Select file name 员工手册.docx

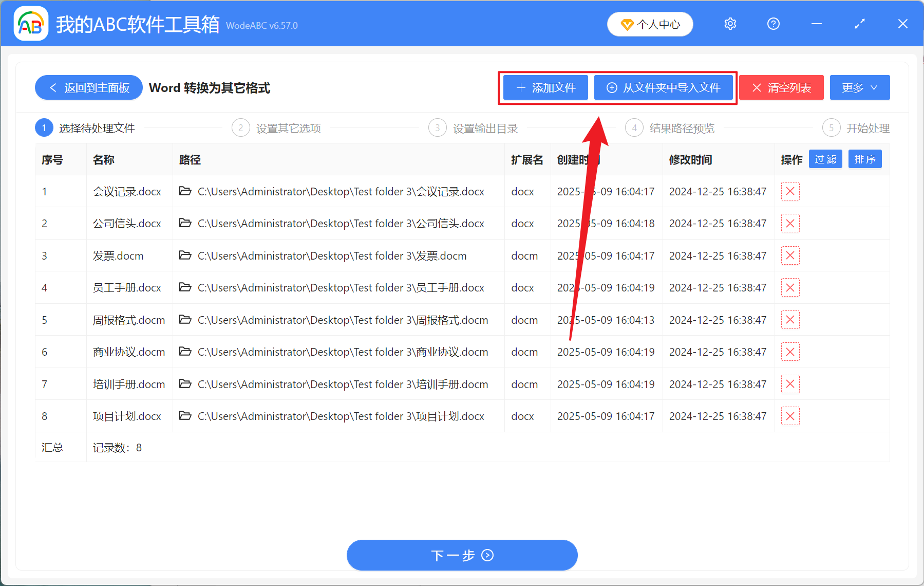pyautogui.click(x=127, y=288)
